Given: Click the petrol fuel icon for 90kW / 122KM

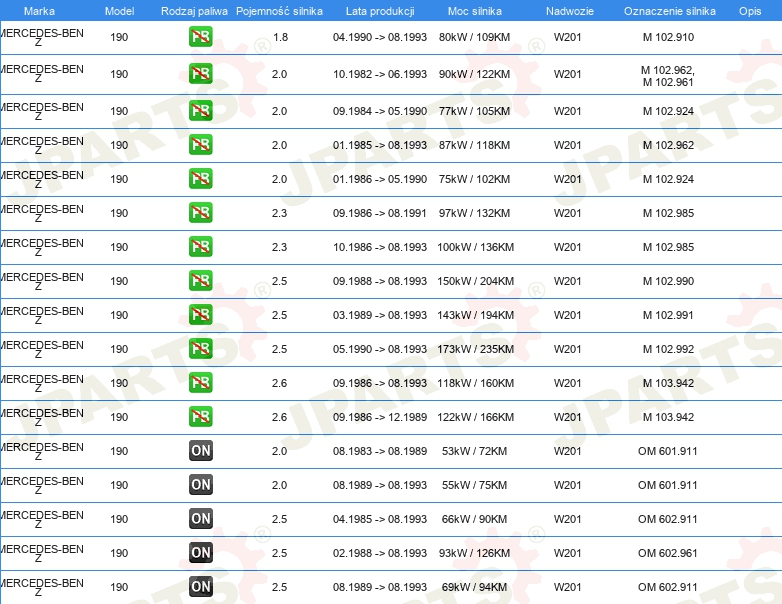Looking at the screenshot, I should pyautogui.click(x=200, y=74).
